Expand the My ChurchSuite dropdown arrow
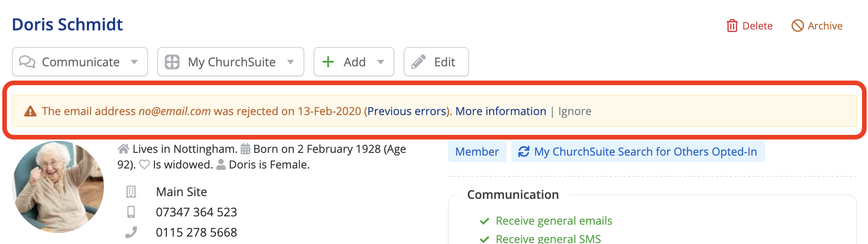 pos(291,62)
